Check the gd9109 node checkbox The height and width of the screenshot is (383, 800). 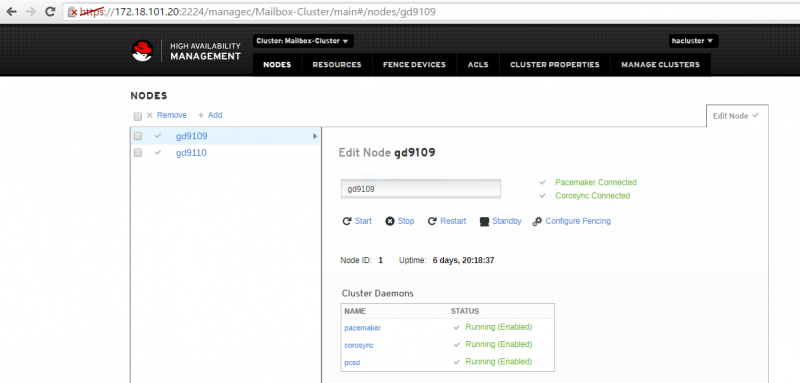click(x=137, y=136)
